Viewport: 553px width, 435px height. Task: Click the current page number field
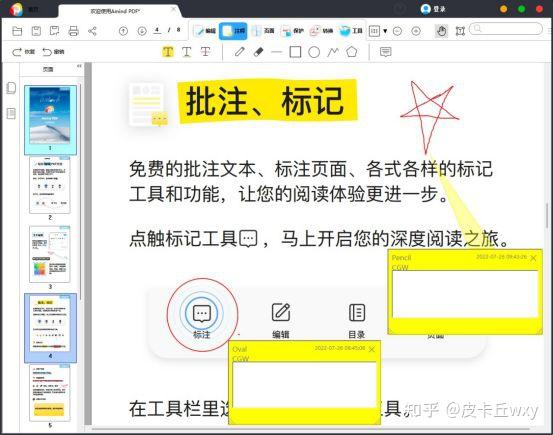pyautogui.click(x=157, y=30)
